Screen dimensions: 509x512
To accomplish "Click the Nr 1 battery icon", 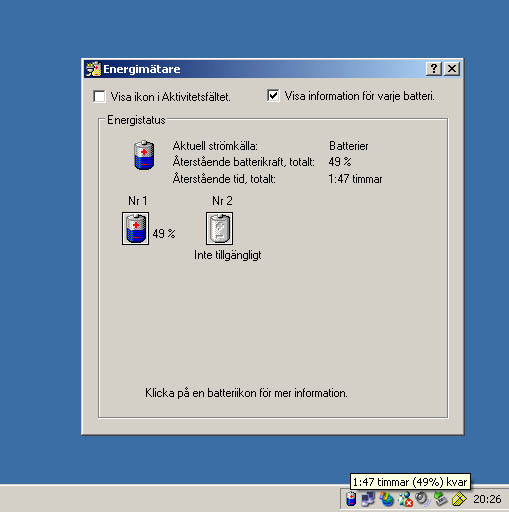I will (x=135, y=228).
